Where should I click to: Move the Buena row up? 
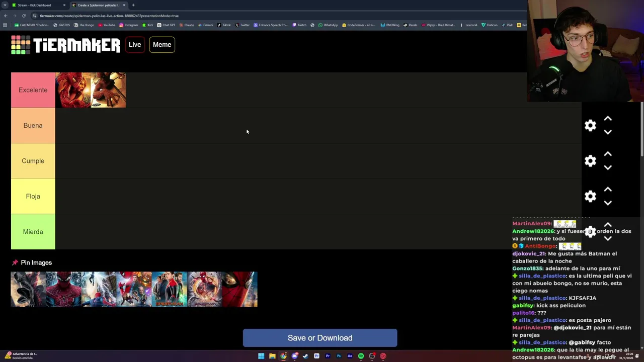pos(608,119)
